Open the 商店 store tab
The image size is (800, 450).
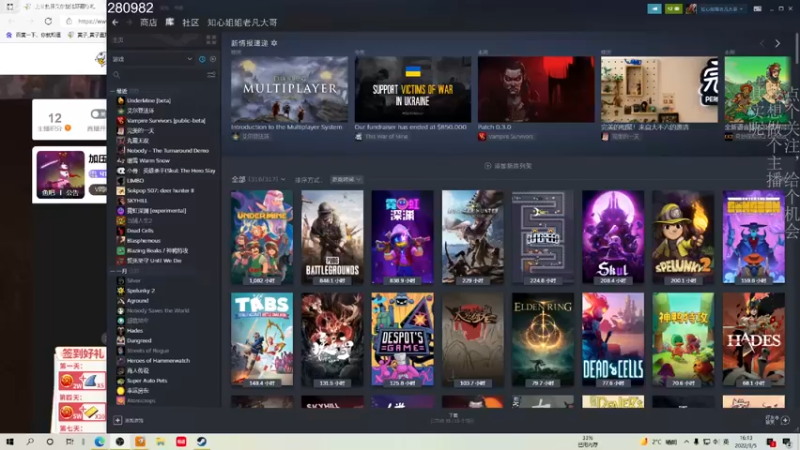point(148,22)
